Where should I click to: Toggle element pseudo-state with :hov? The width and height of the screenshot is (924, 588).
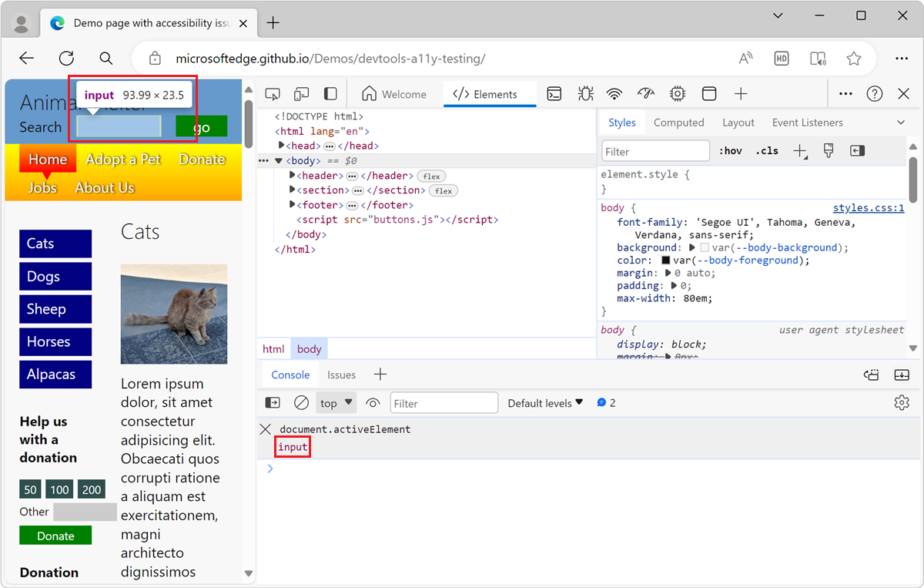click(x=730, y=150)
